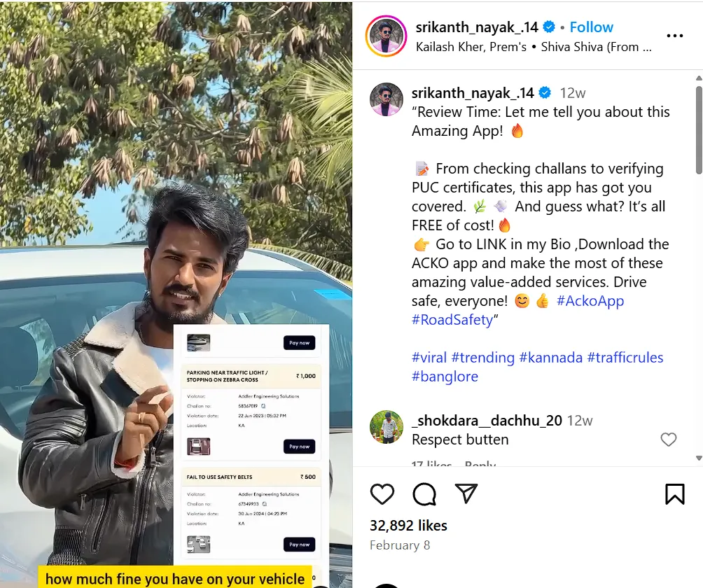Open the three-dot more options menu
This screenshot has height=588, width=703.
click(x=675, y=36)
